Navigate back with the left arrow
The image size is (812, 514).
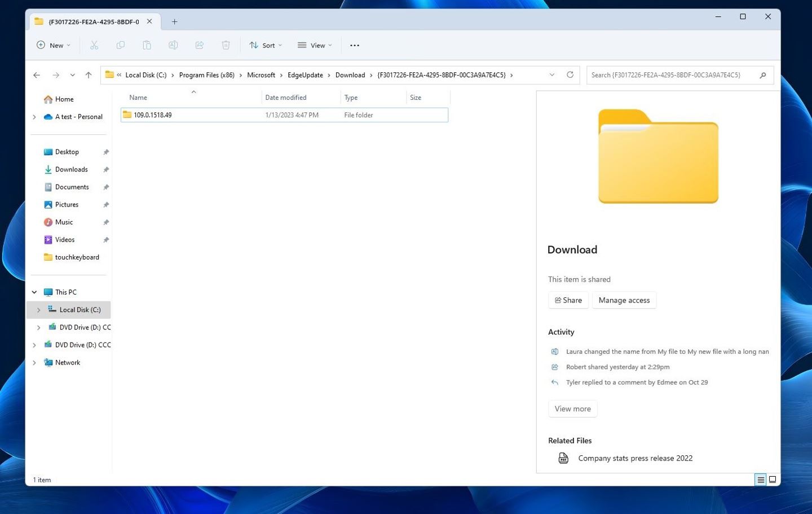point(37,75)
